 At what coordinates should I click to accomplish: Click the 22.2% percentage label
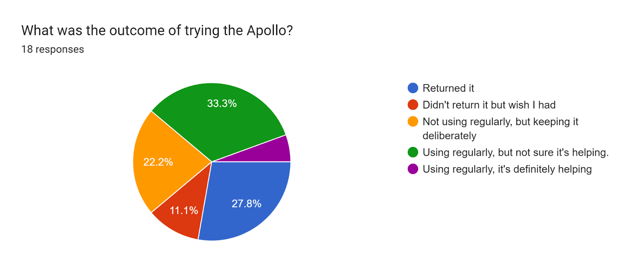click(x=158, y=162)
